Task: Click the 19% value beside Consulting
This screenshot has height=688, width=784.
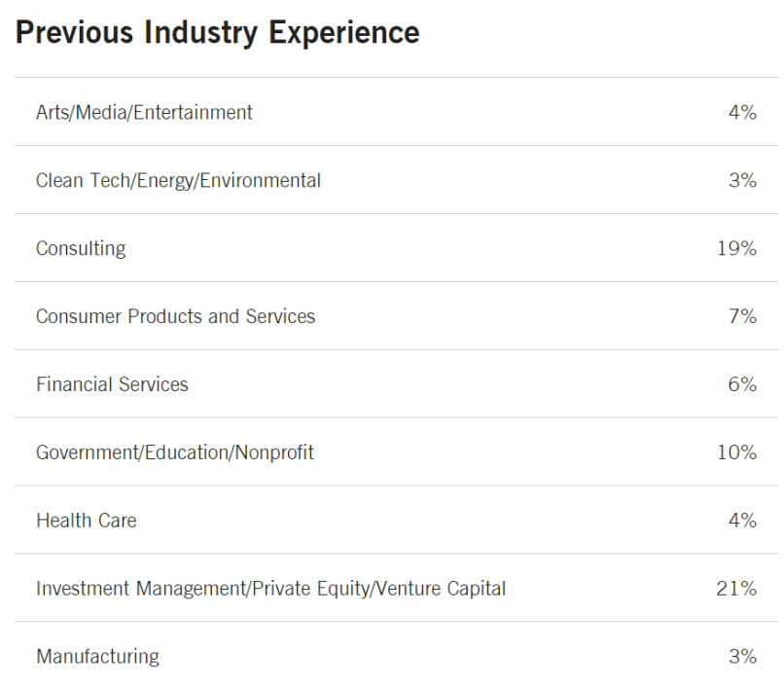Action: (x=736, y=248)
